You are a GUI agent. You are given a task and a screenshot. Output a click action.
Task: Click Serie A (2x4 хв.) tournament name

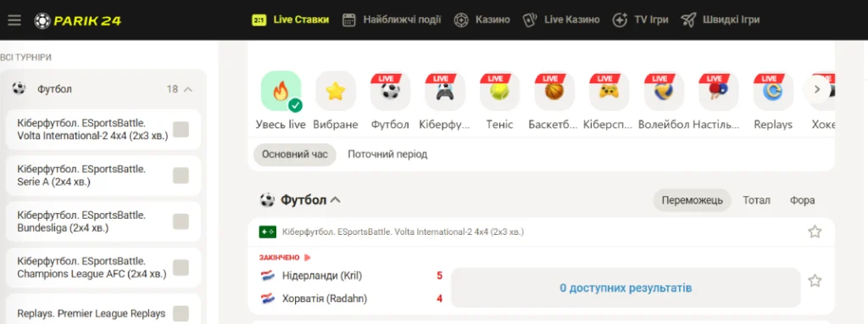pos(81,175)
